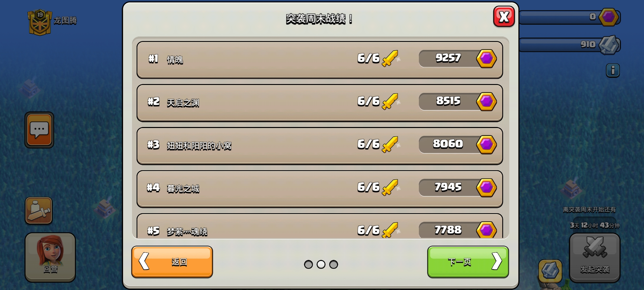Tap the 回营 return home villager button
The image size is (644, 290).
50,257
